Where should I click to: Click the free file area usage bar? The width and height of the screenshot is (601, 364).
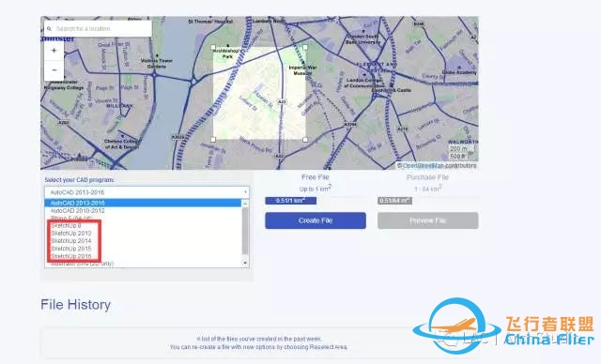[x=291, y=201]
